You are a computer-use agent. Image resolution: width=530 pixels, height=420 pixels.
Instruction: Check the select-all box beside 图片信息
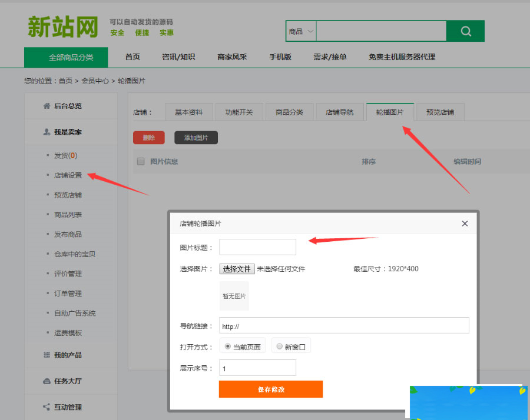tap(140, 161)
